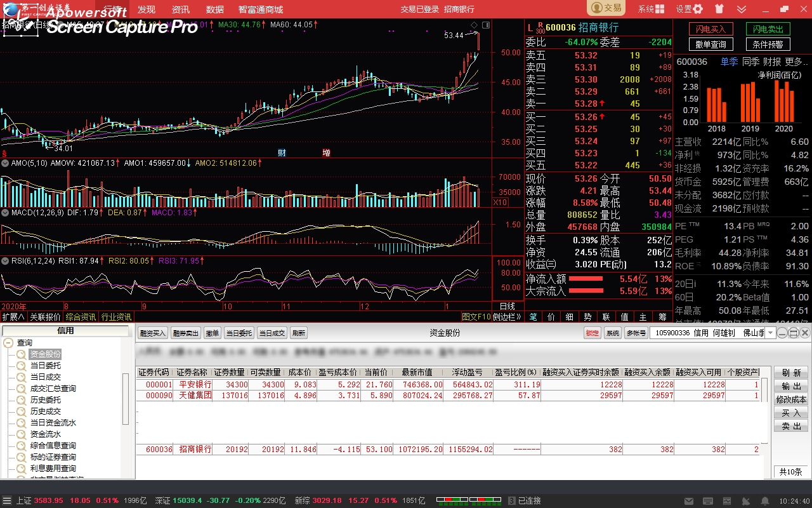Expand the double-chevron toolbar menu
Viewport: 812px width, 508px height.
tap(742, 9)
